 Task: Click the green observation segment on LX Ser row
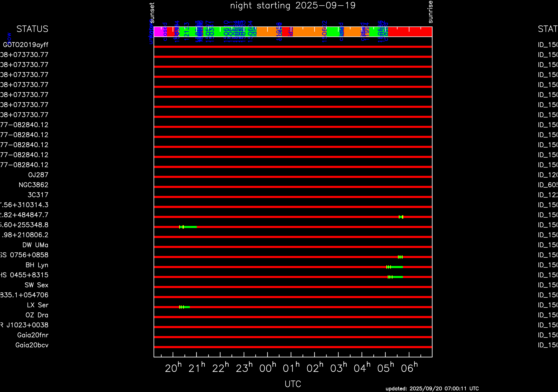pos(186,307)
